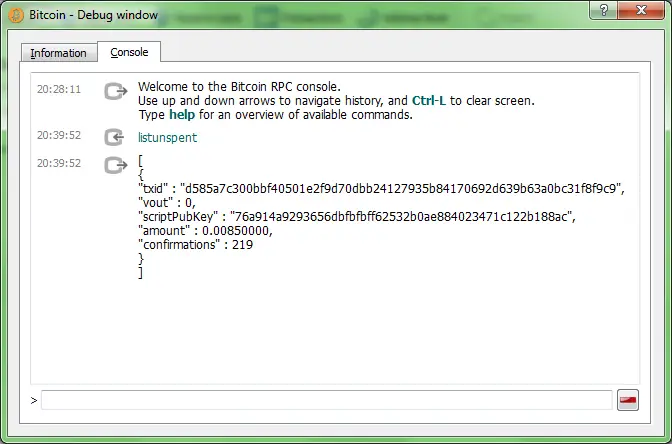672x444 pixels.
Task: Click the "vout" : 0 line
Action: point(167,203)
